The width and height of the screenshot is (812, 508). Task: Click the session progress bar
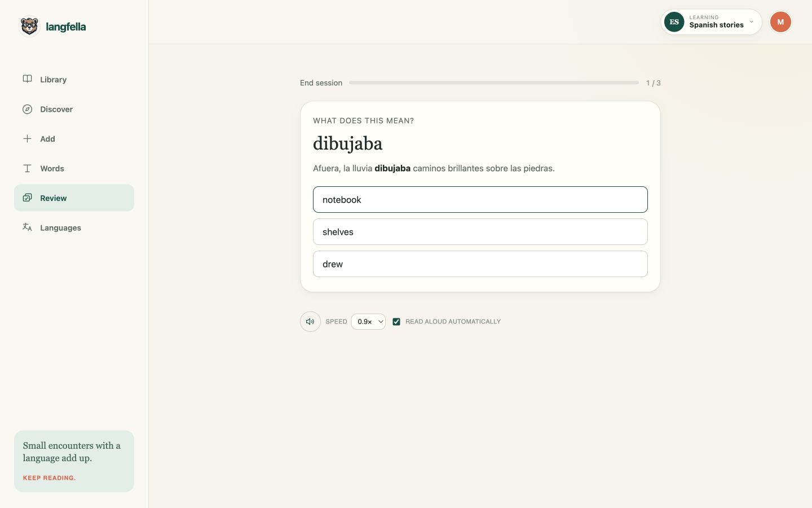click(494, 82)
